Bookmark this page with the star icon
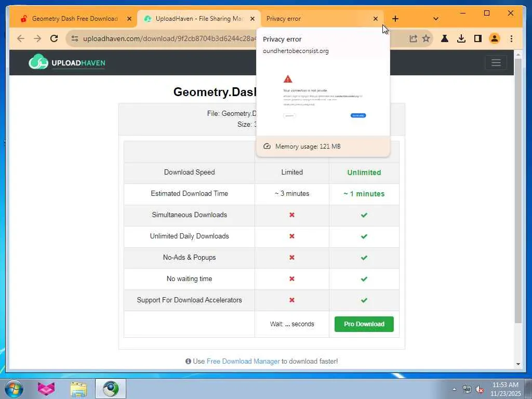This screenshot has width=532, height=399. click(x=426, y=38)
